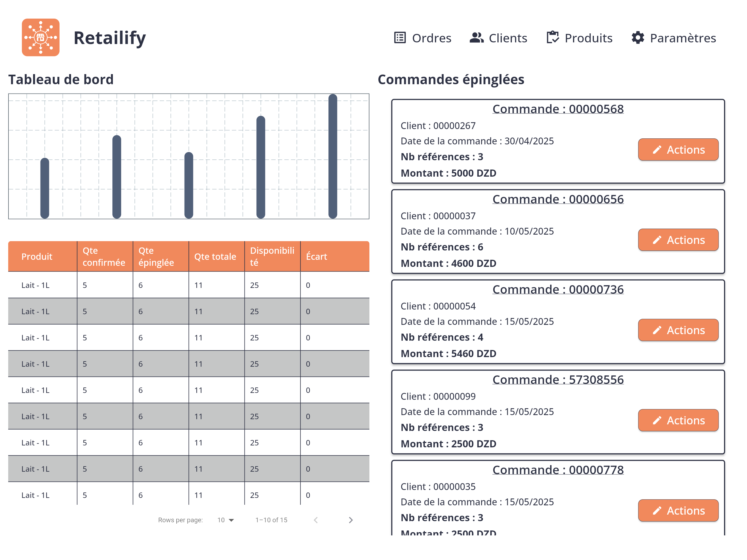Go to previous table page
The image size is (747, 560).
coord(316,520)
